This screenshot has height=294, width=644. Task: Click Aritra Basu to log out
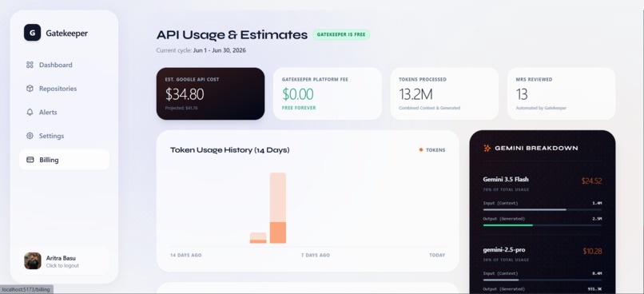point(64,260)
